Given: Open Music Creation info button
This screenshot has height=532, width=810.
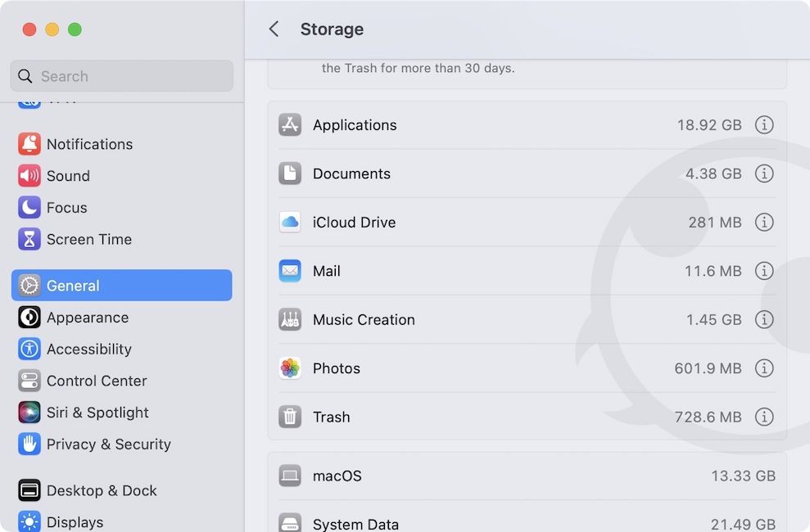Looking at the screenshot, I should (x=764, y=319).
